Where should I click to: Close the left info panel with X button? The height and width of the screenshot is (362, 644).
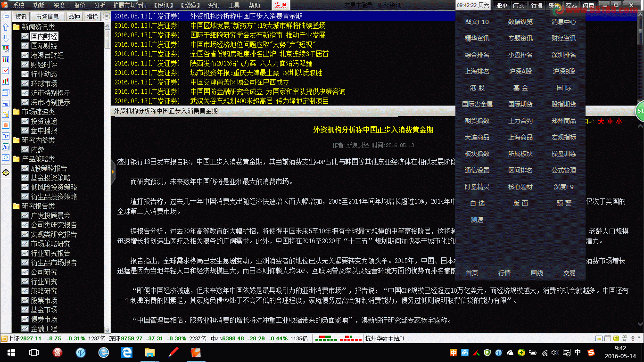click(107, 16)
